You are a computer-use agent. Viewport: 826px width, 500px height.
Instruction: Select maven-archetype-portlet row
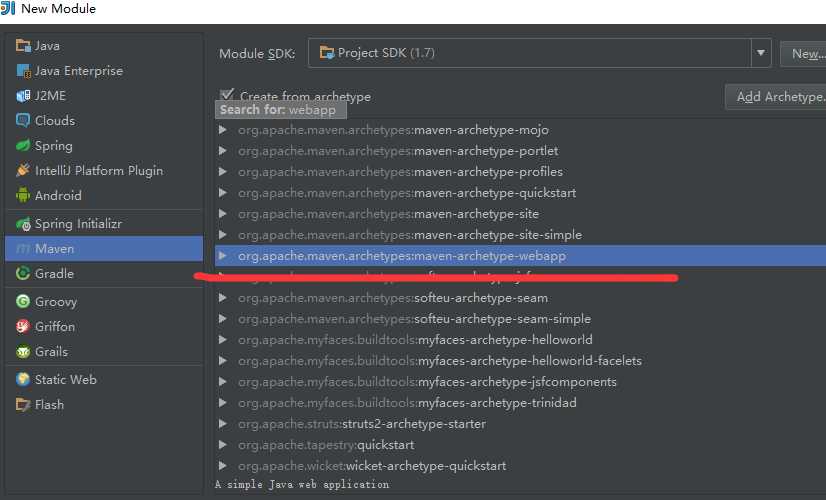520,151
